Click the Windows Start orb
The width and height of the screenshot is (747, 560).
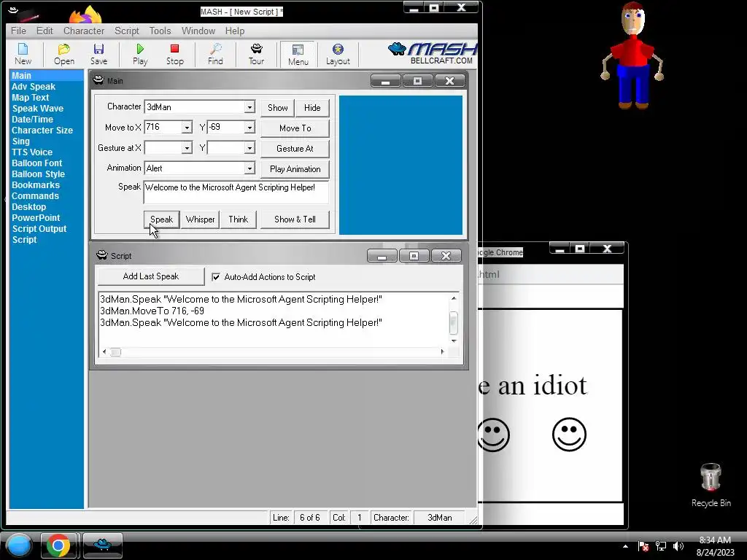[18, 545]
